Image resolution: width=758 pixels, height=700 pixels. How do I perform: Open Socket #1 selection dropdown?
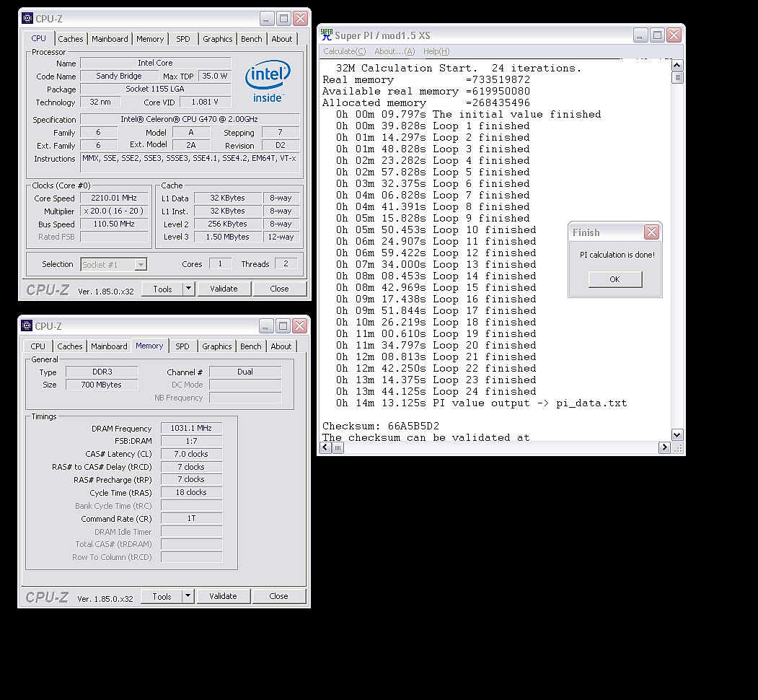(114, 265)
